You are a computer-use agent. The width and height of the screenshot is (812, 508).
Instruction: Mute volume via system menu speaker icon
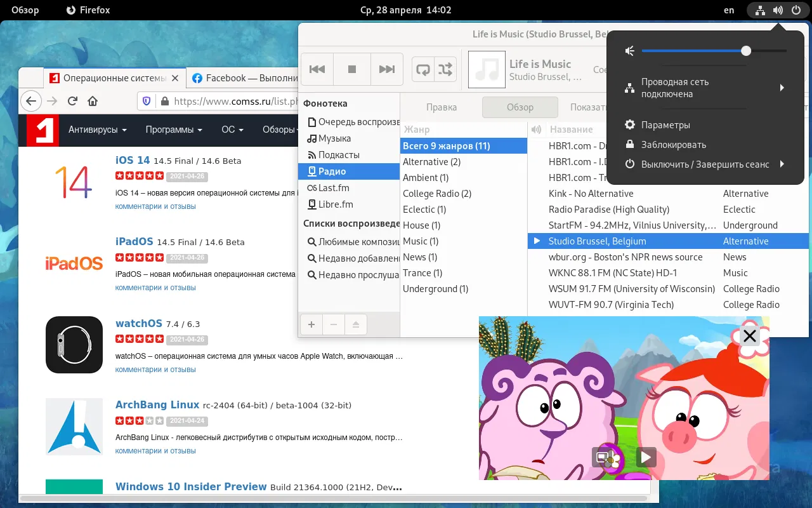click(x=630, y=51)
